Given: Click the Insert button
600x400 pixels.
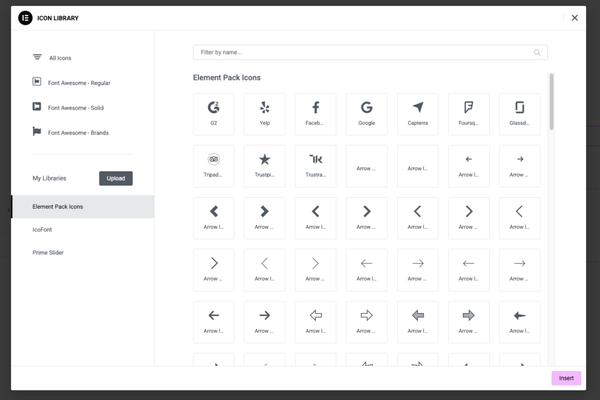Looking at the screenshot, I should [566, 378].
